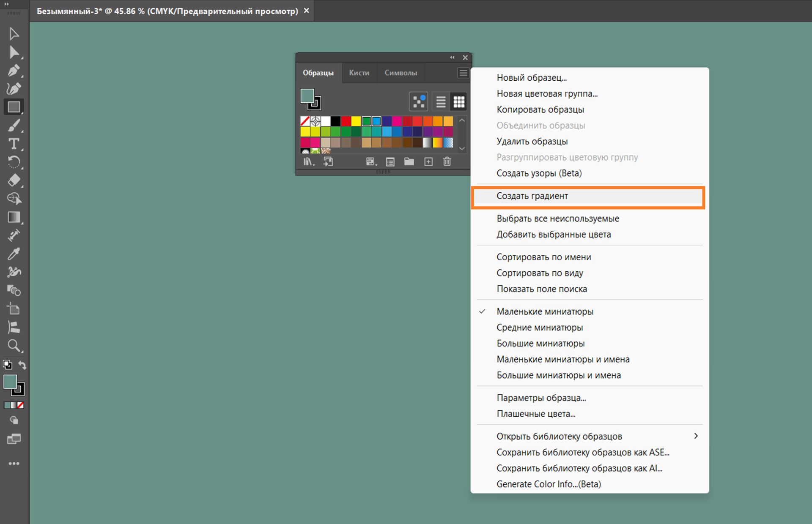The image size is (812, 524).
Task: Click Новый образец... menu item
Action: [531, 78]
